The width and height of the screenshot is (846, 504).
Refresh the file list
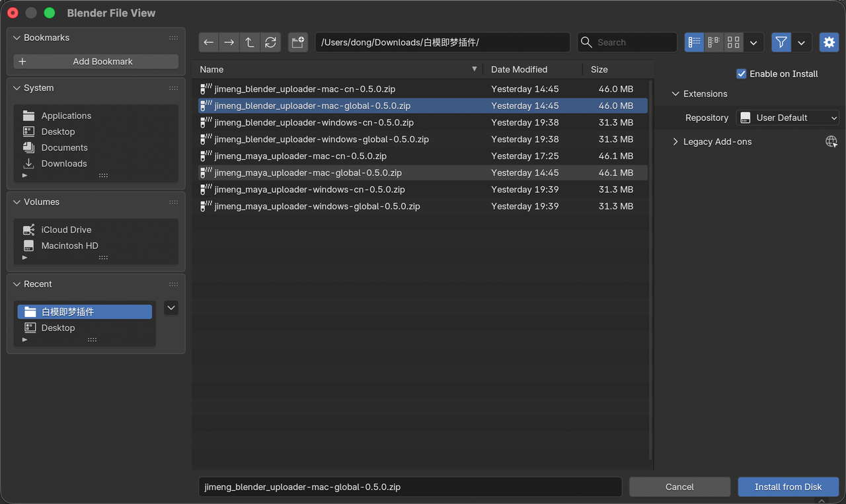270,42
